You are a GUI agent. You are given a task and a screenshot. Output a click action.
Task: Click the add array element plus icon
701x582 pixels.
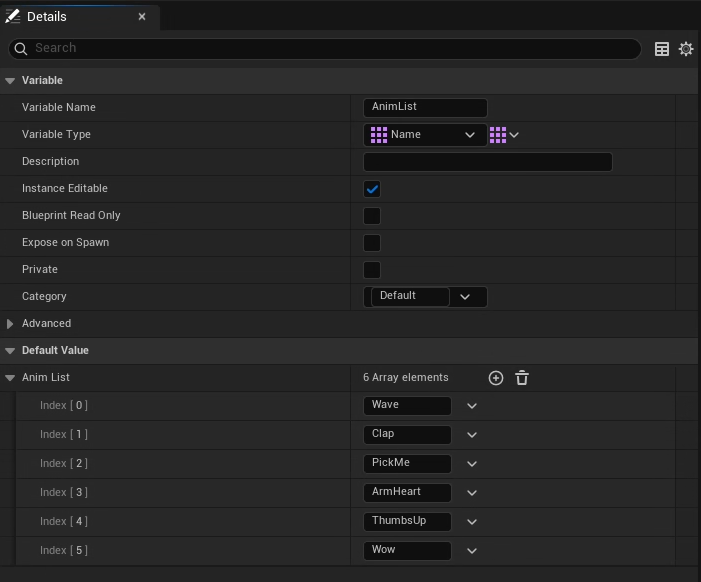495,378
